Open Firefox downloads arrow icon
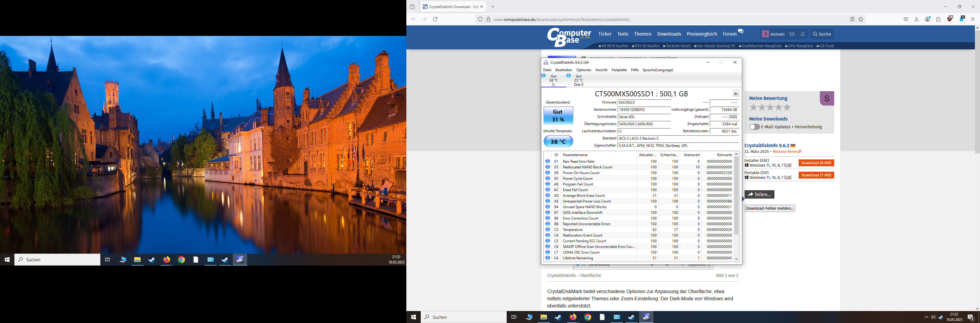The image size is (980, 323). pyautogui.click(x=916, y=19)
